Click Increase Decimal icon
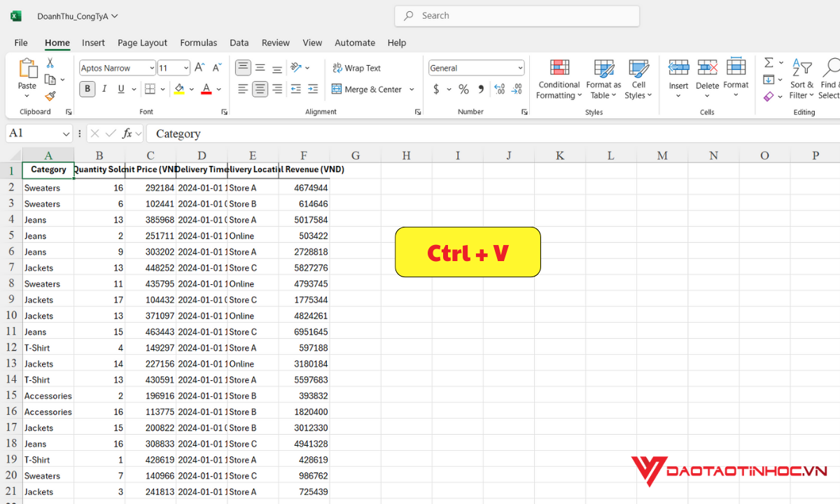 (500, 89)
